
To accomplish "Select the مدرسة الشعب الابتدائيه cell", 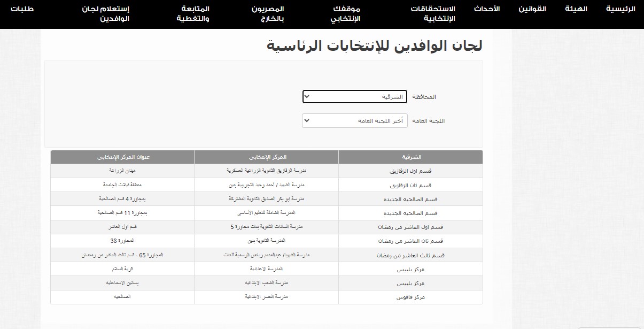I will [x=266, y=282].
